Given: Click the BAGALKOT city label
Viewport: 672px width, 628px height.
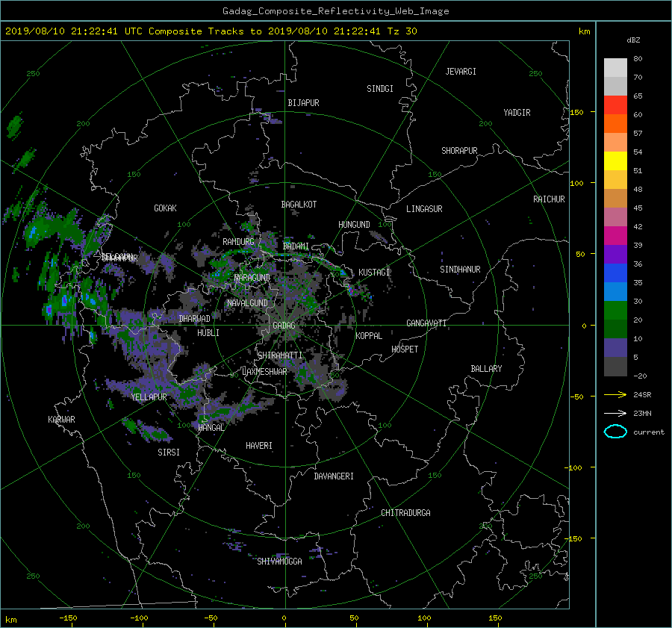Looking at the screenshot, I should (299, 205).
